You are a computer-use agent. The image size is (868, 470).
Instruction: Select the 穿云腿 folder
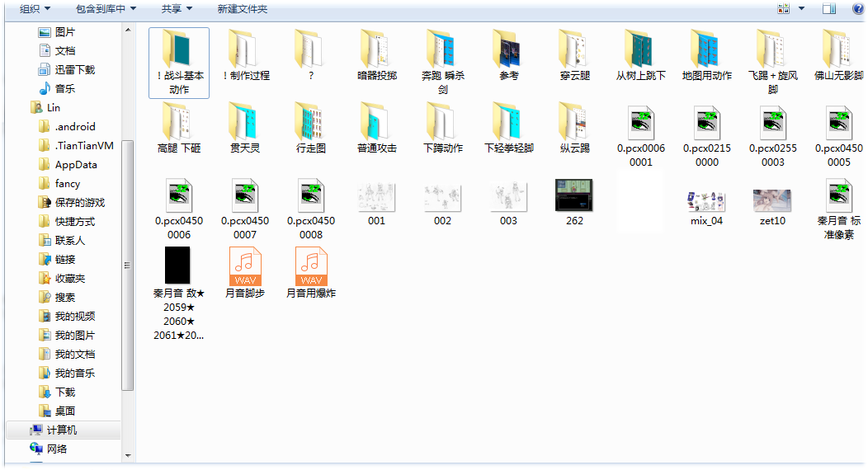(574, 56)
